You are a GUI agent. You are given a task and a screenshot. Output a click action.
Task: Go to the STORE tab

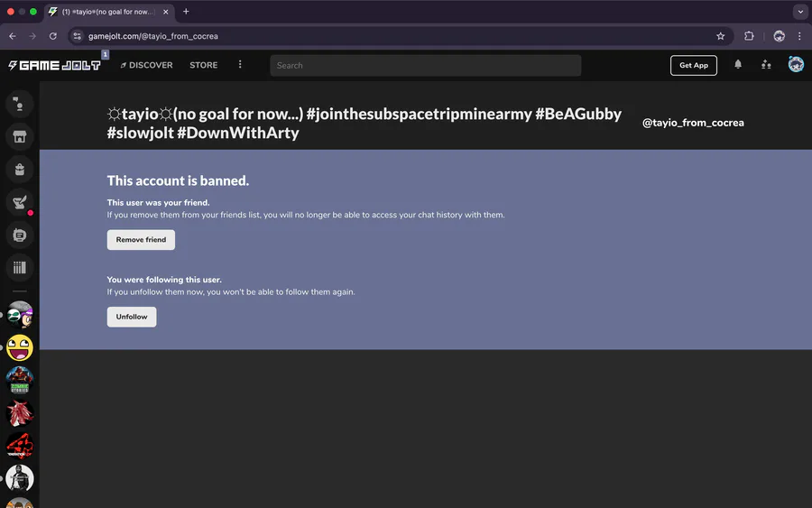coord(204,65)
